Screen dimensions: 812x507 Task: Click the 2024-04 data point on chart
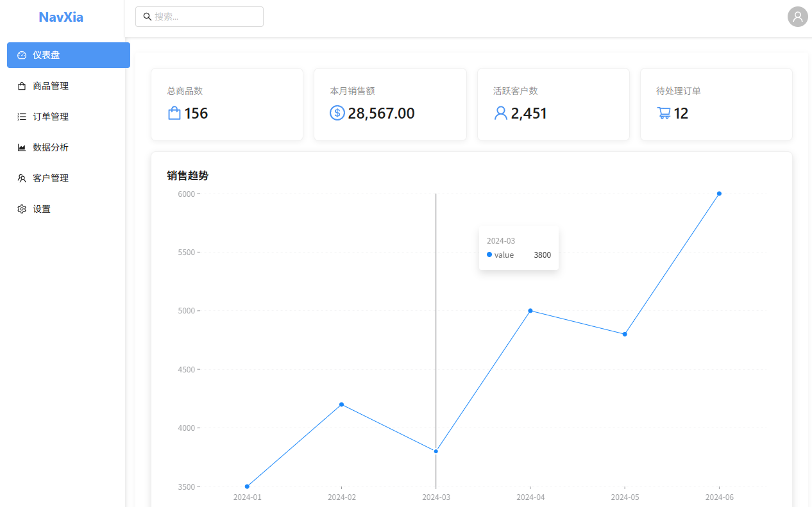coord(530,311)
